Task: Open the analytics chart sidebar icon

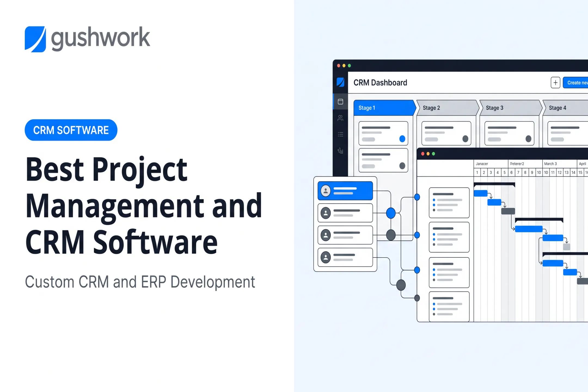Action: 340,151
